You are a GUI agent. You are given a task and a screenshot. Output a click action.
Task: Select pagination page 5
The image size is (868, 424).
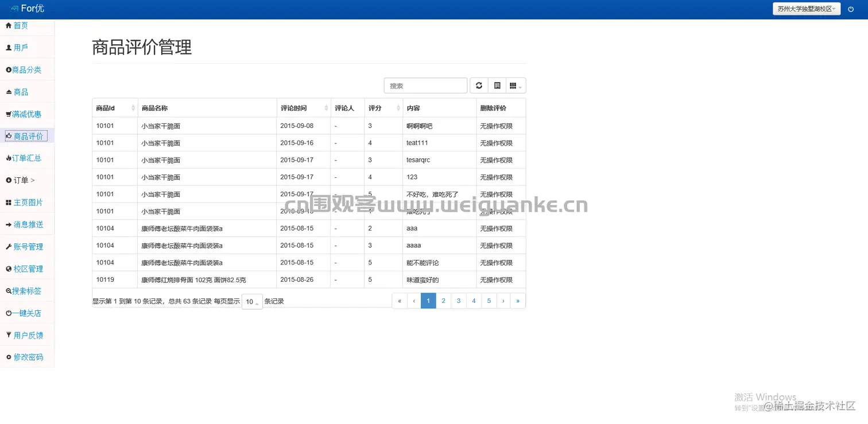489,301
